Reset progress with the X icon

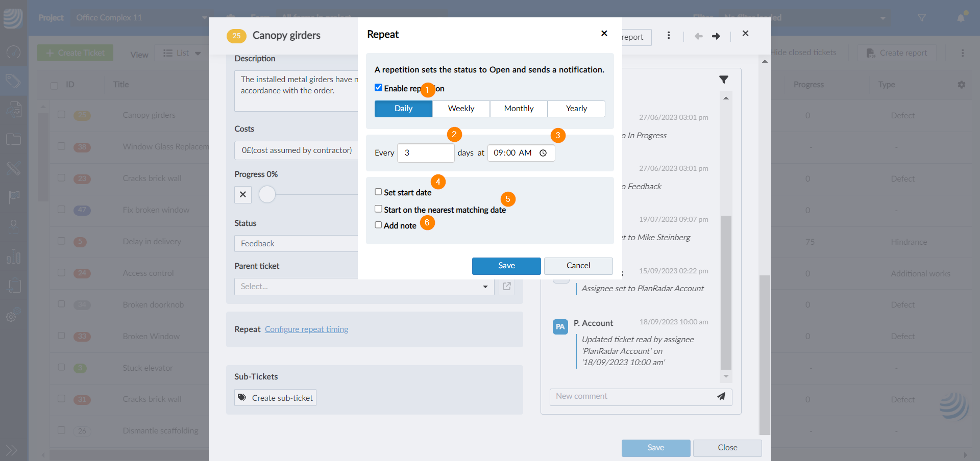click(x=243, y=194)
